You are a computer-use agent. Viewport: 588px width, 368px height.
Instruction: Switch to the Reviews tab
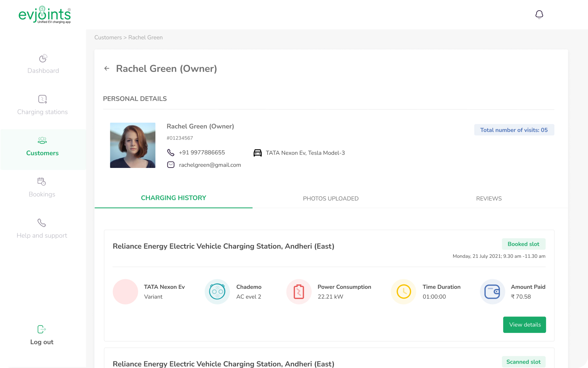489,199
